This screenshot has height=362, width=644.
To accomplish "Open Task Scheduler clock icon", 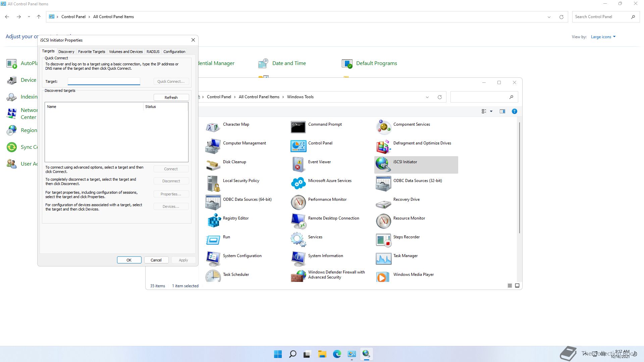I will pyautogui.click(x=213, y=276).
